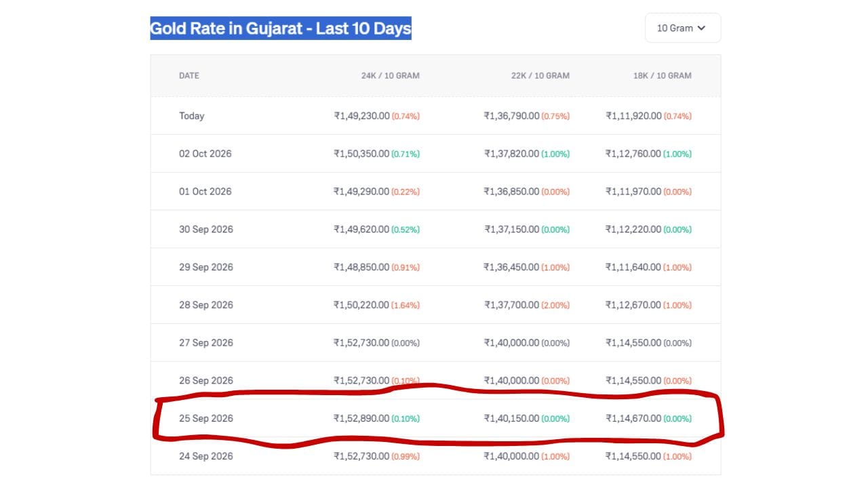868x488 pixels.
Task: Select the 02 Oct 2026 date
Action: point(205,154)
